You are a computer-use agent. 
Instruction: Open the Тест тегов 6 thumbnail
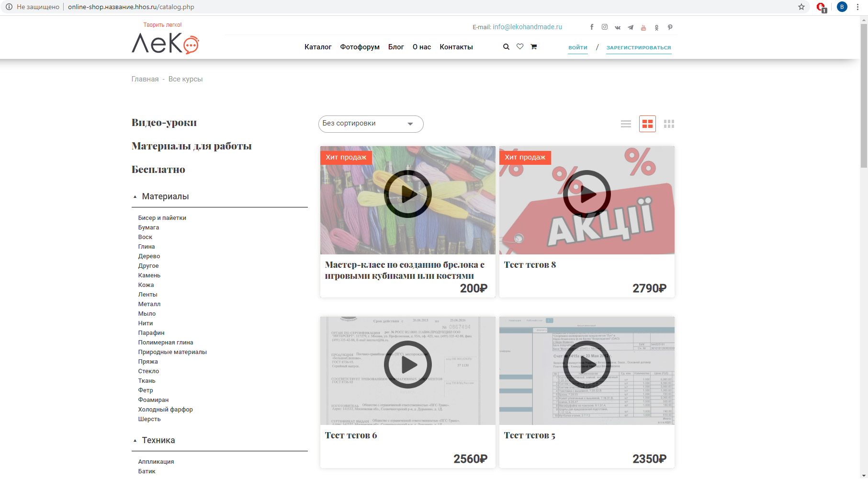(x=408, y=371)
